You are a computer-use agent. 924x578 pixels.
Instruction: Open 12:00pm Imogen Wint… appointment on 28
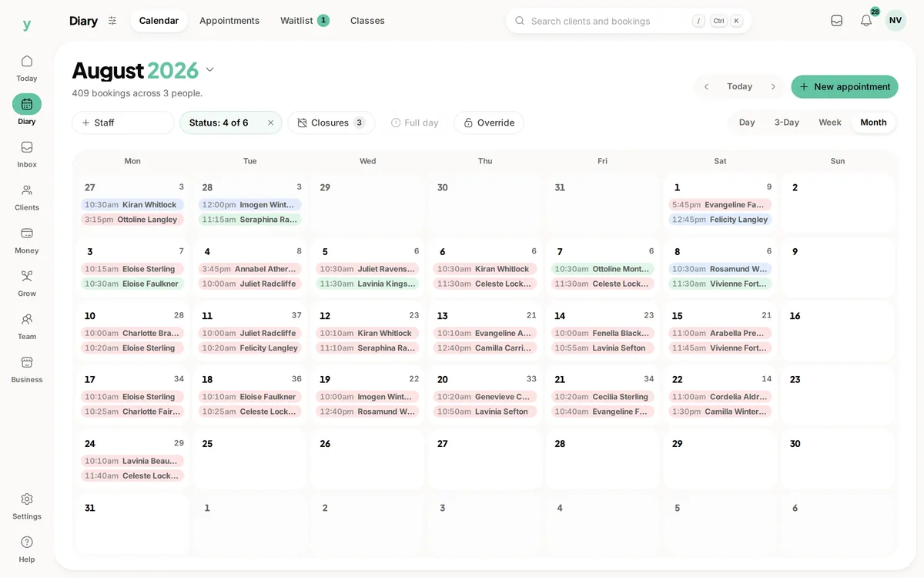tap(249, 205)
